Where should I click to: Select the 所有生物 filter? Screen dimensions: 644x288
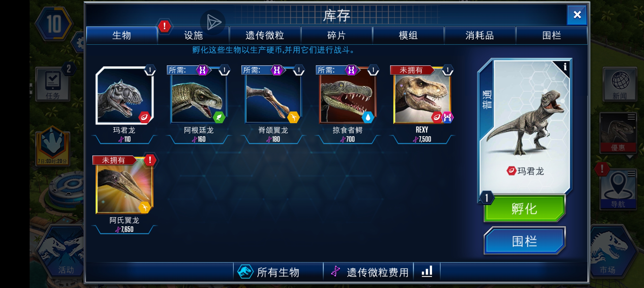(278, 272)
